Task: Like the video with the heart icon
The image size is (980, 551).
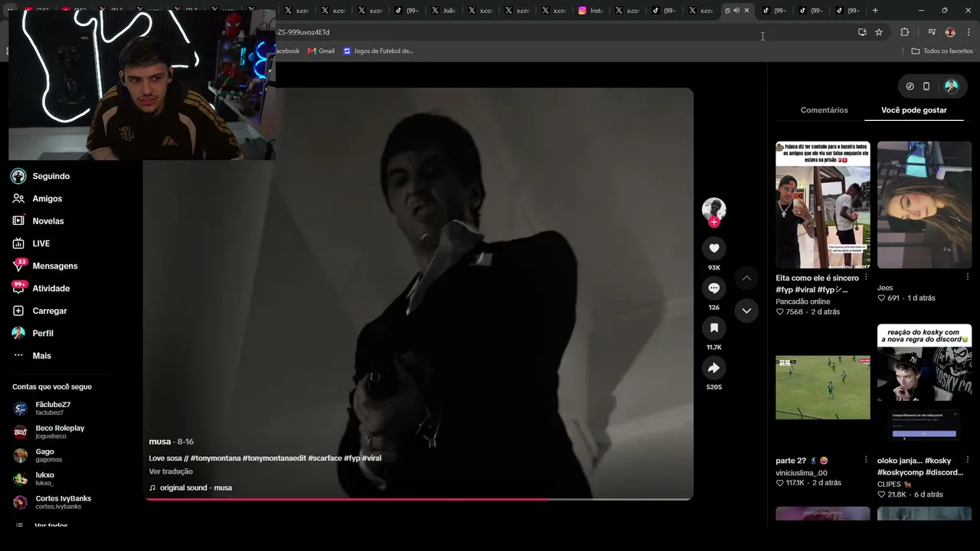Action: click(714, 248)
